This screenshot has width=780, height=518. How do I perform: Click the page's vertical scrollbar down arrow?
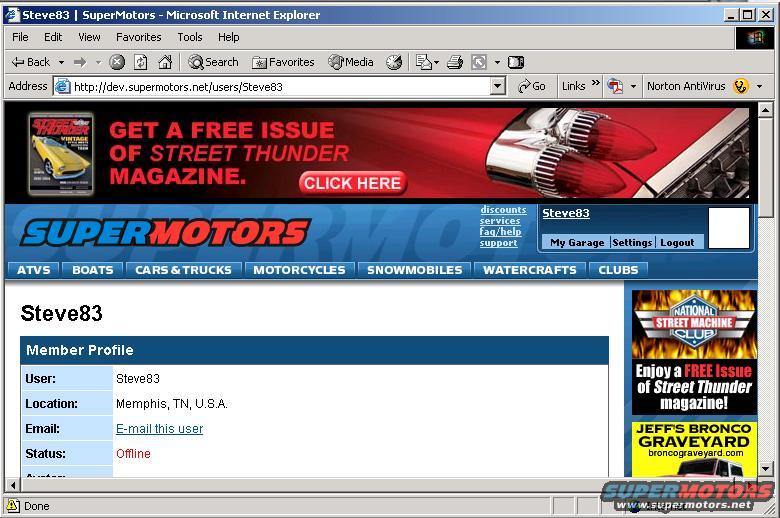click(x=766, y=468)
